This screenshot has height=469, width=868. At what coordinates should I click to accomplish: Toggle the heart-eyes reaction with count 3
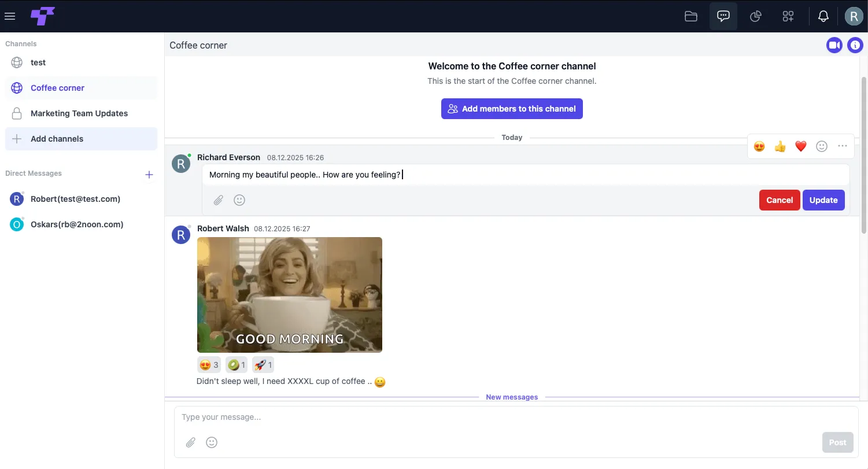click(x=209, y=365)
